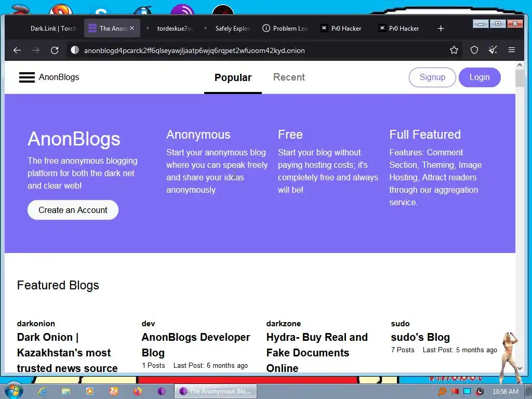The width and height of the screenshot is (532, 399).
Task: Switch to the Problem Loading tab
Action: (286, 29)
